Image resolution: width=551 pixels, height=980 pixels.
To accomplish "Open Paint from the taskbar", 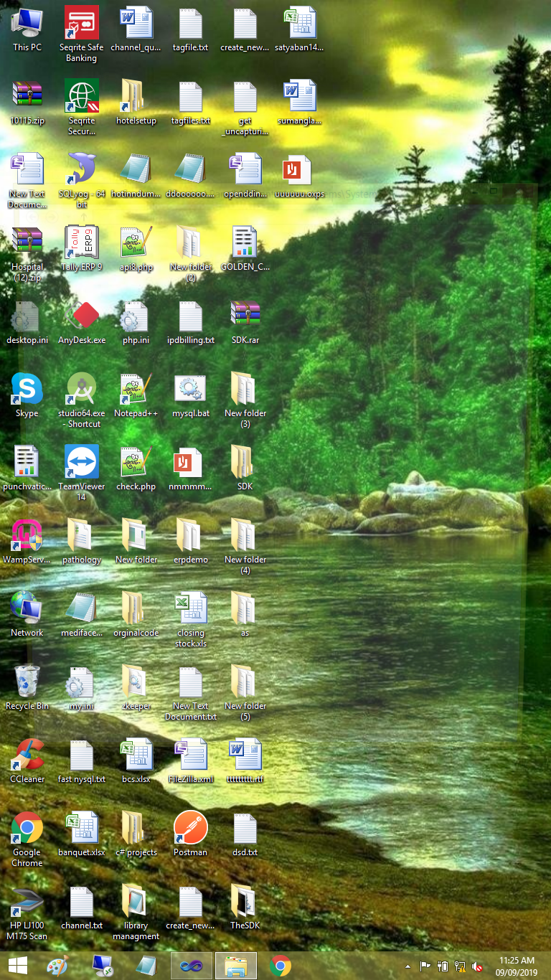I will (57, 966).
